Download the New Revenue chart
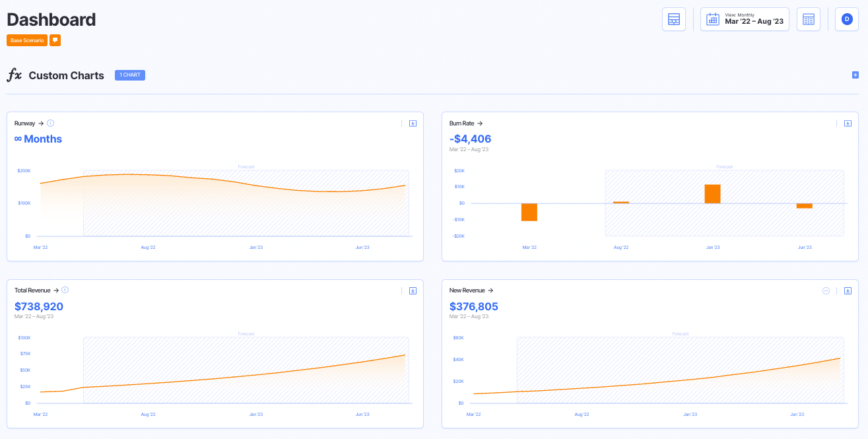Viewport: 868px width, 439px height. 848,290
